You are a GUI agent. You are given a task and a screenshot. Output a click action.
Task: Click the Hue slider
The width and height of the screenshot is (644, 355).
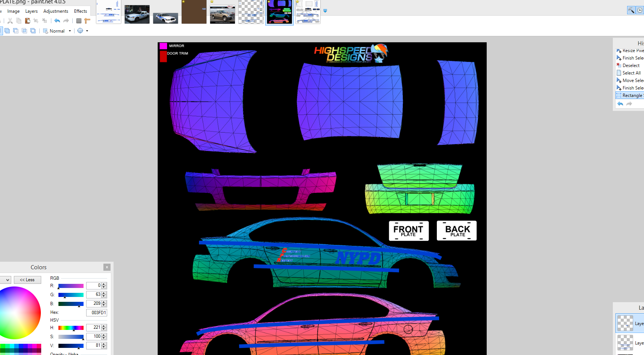click(71, 328)
